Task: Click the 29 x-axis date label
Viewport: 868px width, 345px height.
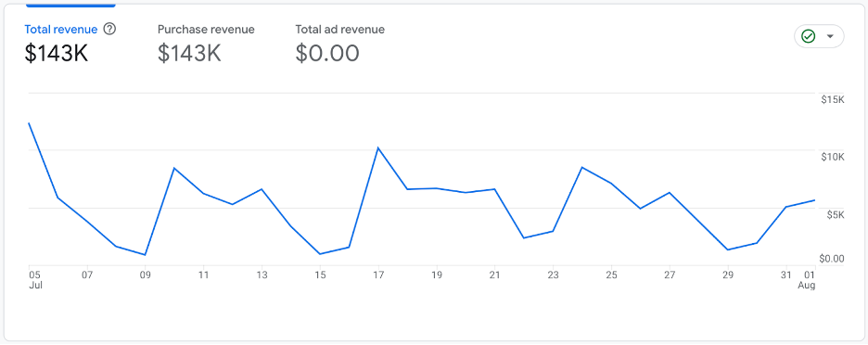Action: tap(728, 275)
